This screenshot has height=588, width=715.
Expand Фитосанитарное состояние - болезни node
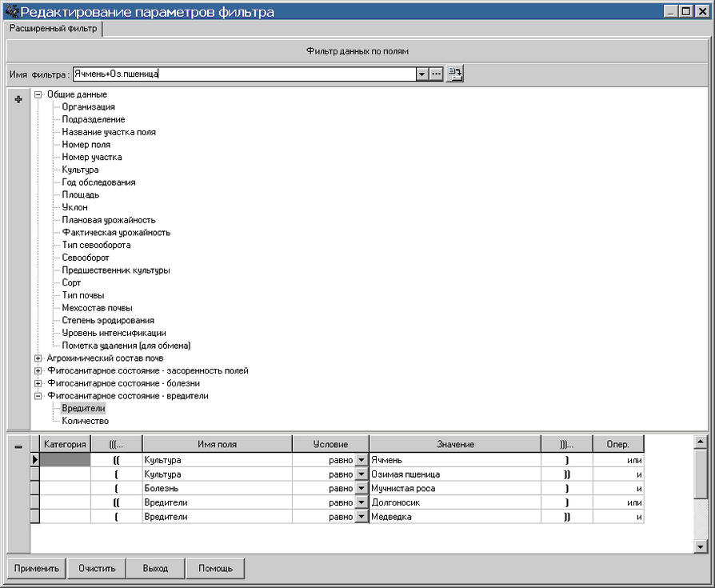click(x=38, y=383)
